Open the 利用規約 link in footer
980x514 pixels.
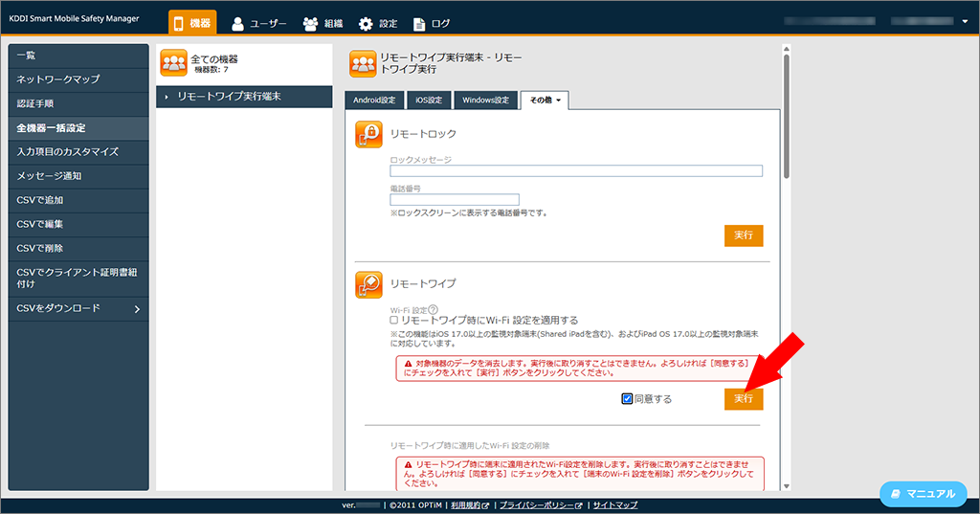point(470,505)
